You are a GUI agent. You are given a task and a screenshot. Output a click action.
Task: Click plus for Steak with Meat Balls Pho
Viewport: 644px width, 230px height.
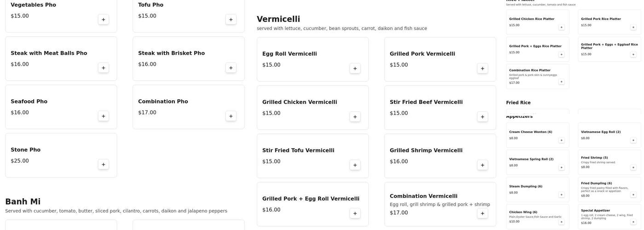[103, 68]
